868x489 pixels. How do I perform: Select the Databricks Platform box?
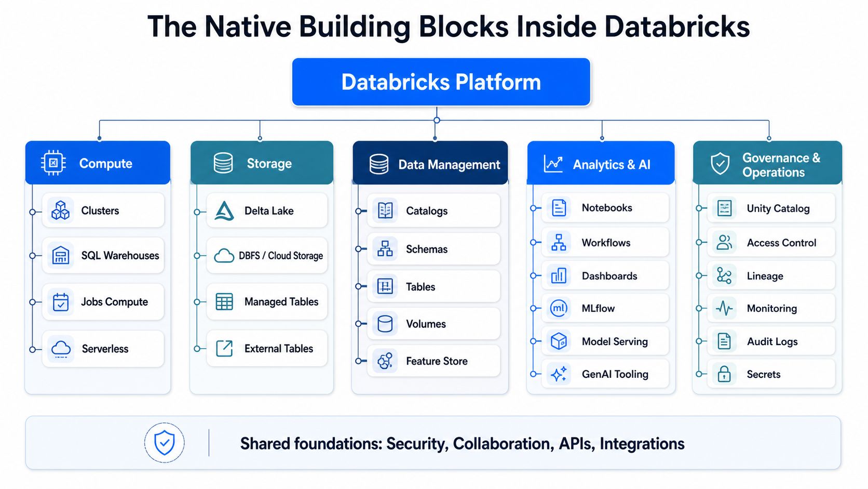click(441, 82)
